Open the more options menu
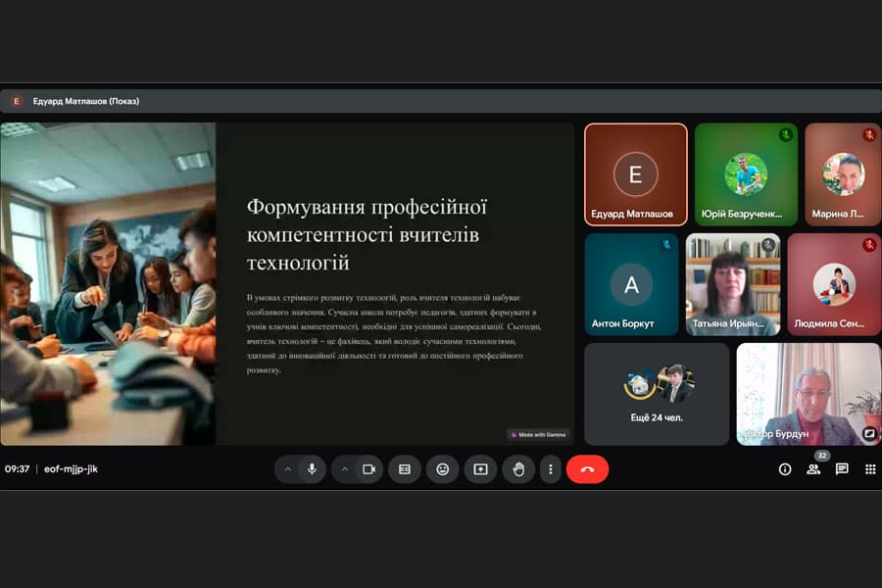 tap(551, 469)
